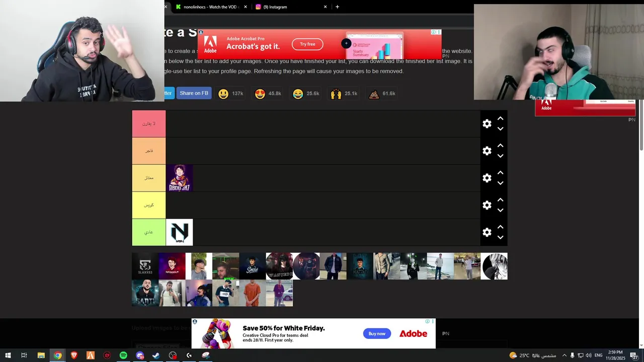
Task: Click the red top tier label
Action: pos(149,124)
